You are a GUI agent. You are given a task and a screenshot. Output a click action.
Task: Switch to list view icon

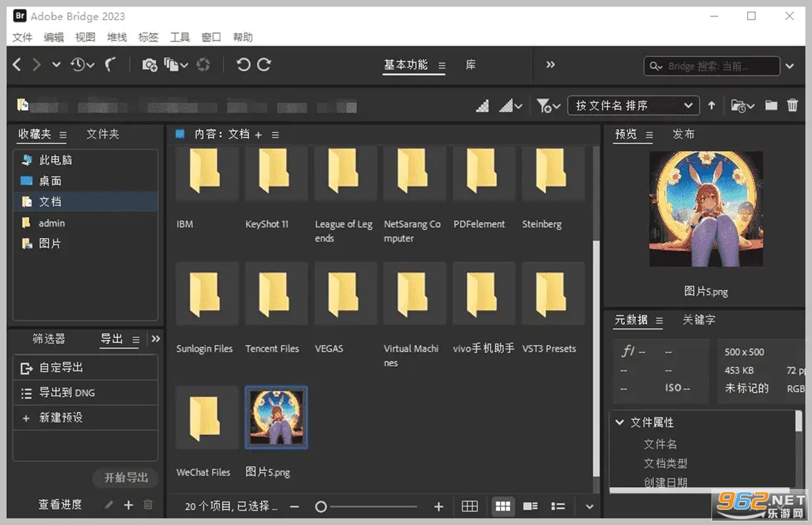click(x=558, y=506)
